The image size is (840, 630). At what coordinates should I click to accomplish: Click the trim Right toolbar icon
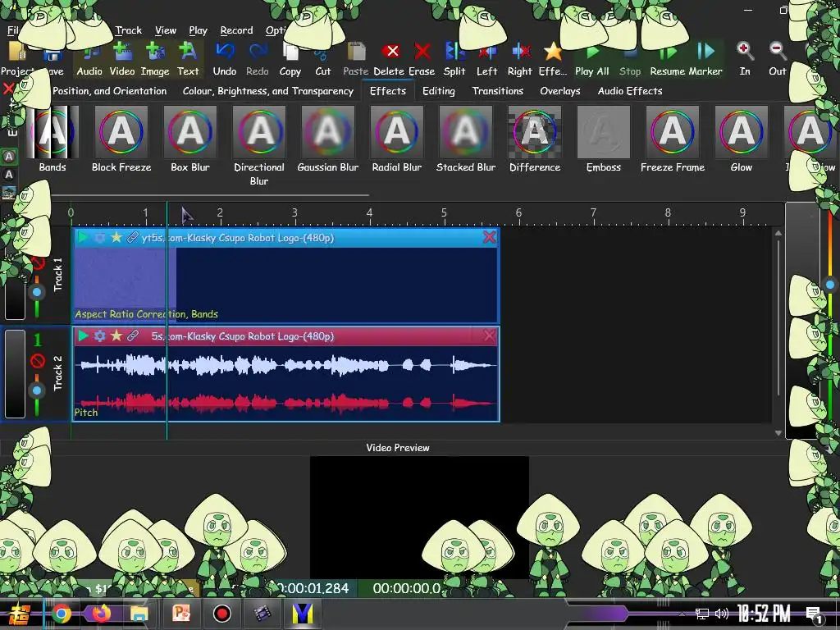519,58
